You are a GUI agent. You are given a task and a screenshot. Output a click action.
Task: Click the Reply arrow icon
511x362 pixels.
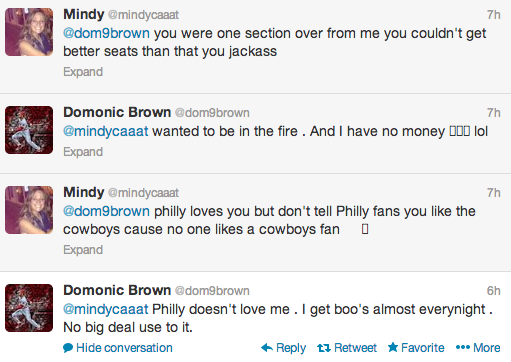point(267,348)
